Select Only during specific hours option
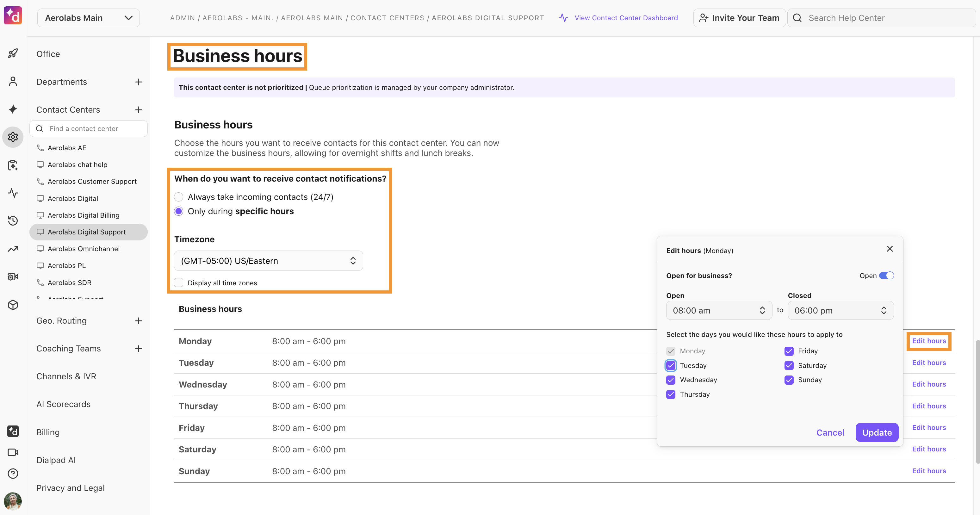Viewport: 980px width, 515px height. (178, 211)
